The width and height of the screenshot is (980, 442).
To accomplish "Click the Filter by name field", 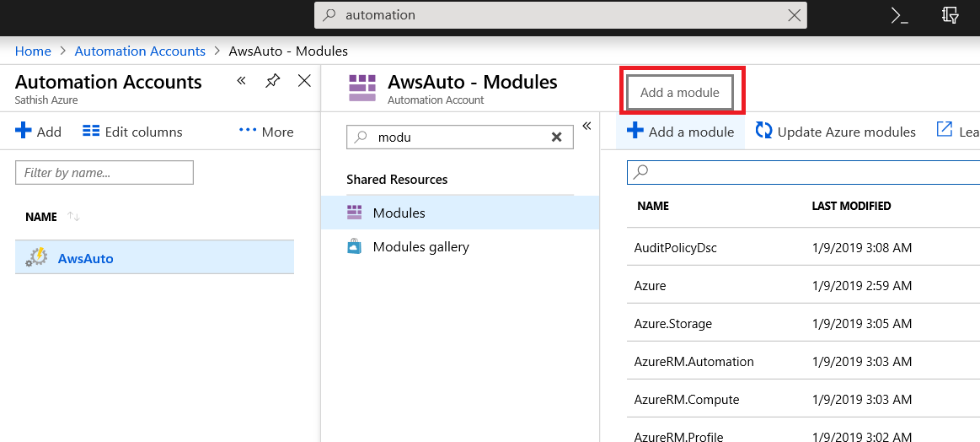I will pos(104,172).
